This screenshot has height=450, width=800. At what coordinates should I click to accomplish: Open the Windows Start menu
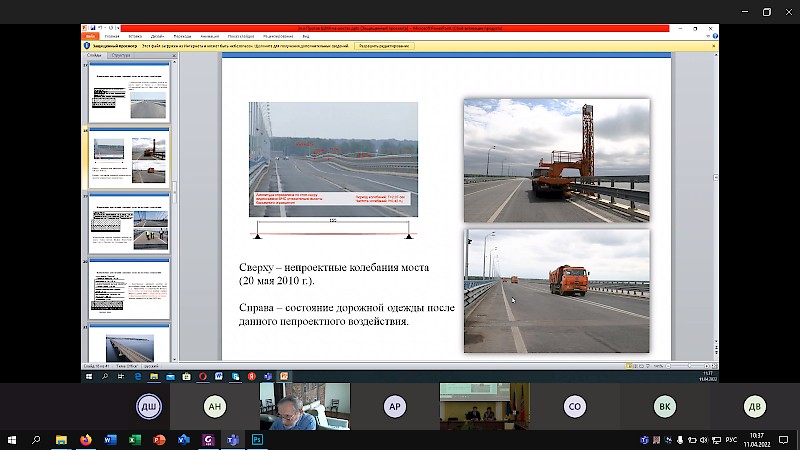pyautogui.click(x=13, y=439)
